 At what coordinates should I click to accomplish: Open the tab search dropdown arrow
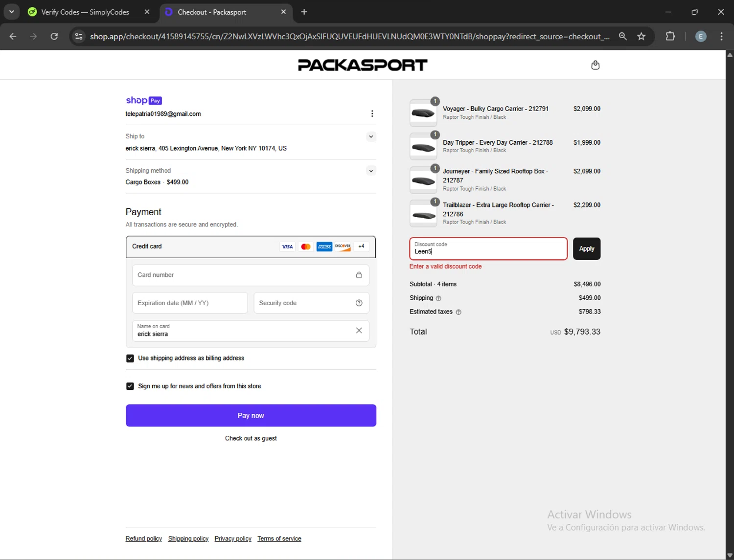click(x=11, y=12)
